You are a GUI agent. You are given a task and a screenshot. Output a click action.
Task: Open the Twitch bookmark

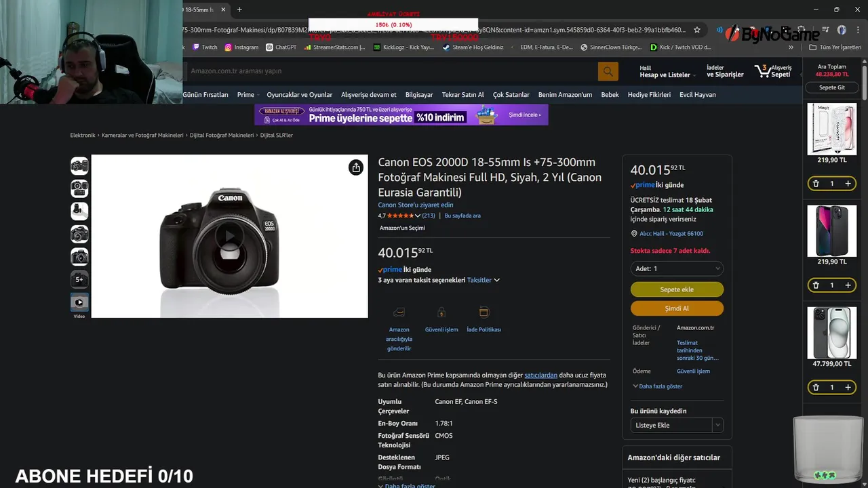click(205, 47)
